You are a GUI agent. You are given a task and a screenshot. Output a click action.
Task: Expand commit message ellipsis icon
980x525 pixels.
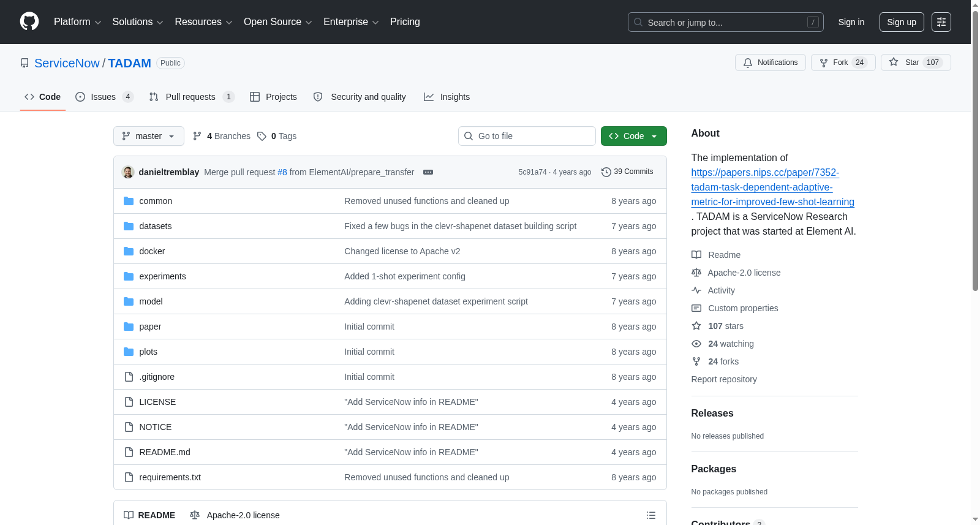point(428,172)
